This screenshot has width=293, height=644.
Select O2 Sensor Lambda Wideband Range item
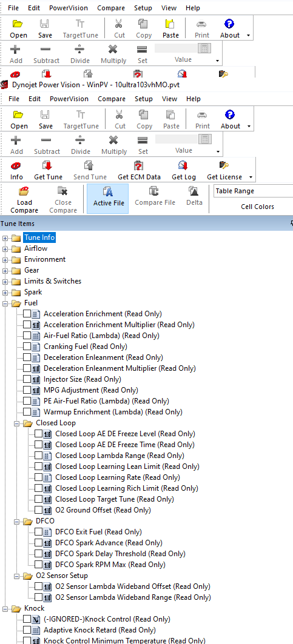(x=132, y=597)
